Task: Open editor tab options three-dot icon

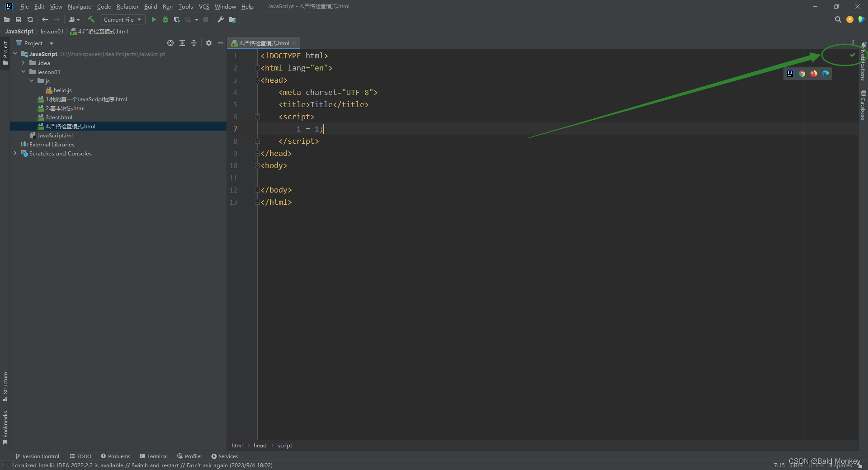Action: (x=853, y=42)
